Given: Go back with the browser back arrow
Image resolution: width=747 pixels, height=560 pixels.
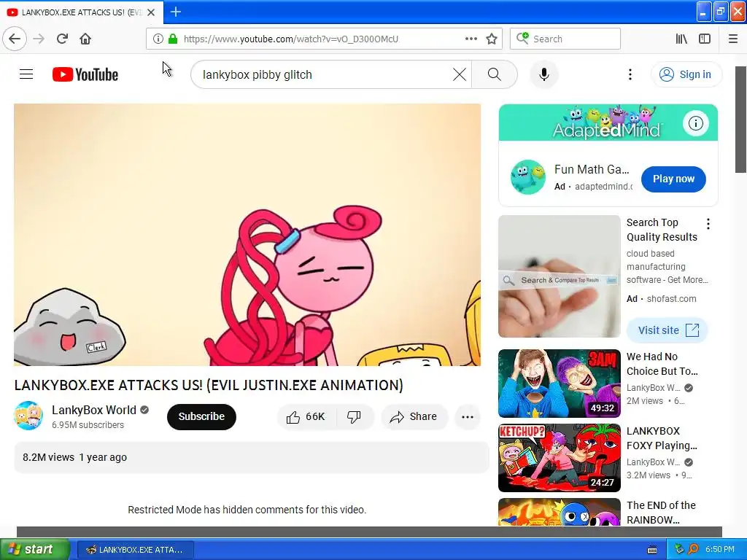Looking at the screenshot, I should [15, 39].
